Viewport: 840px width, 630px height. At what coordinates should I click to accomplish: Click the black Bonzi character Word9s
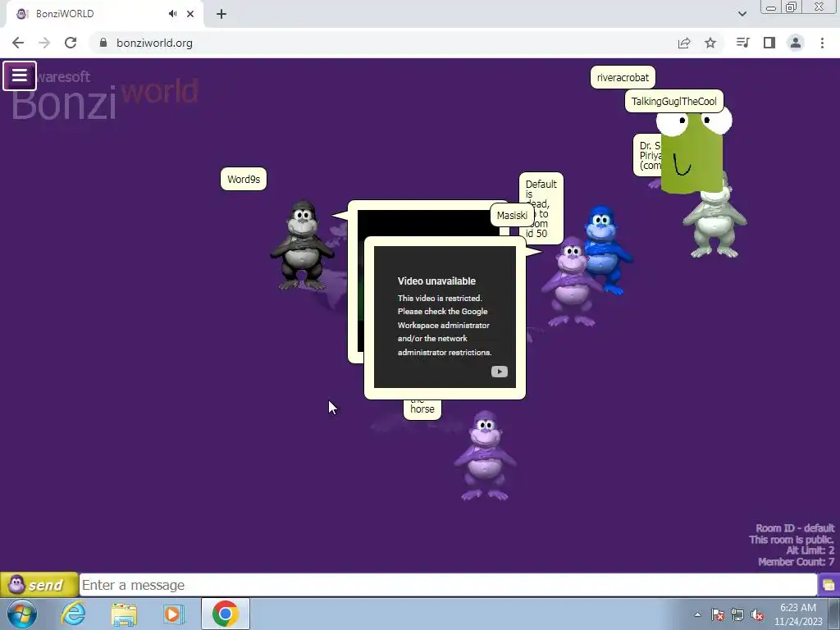click(302, 245)
